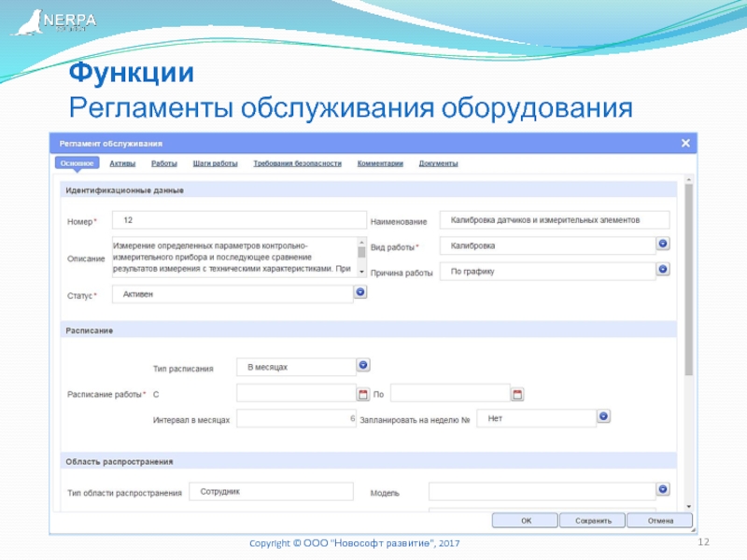Expand the Причина работы dropdown

663,270
